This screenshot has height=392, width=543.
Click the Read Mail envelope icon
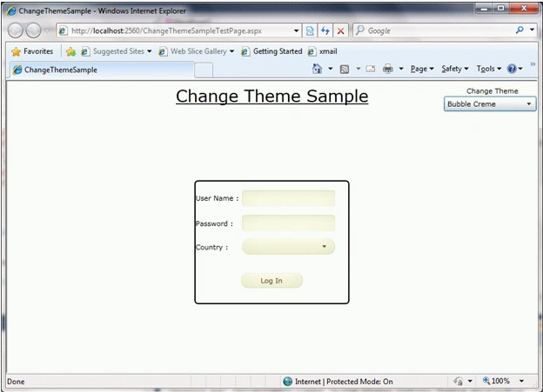coord(371,69)
